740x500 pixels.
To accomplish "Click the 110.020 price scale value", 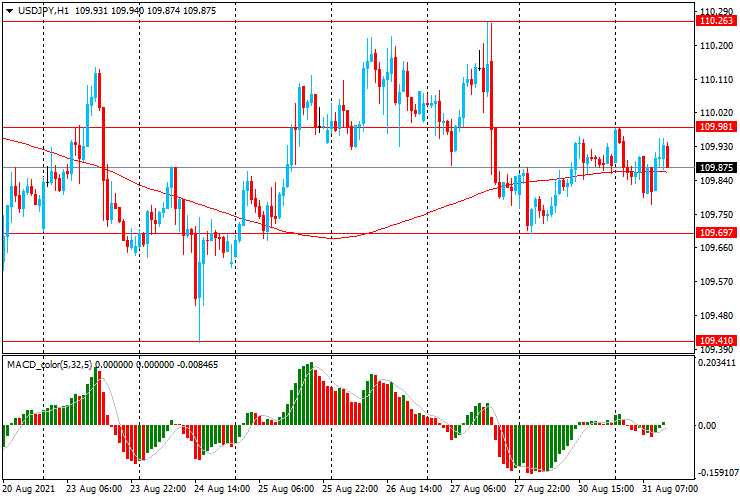I will (716, 113).
